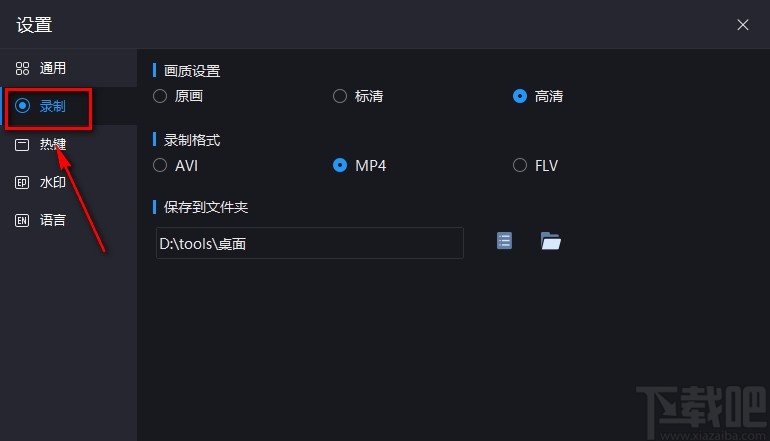Close the settings dialog
This screenshot has width=770, height=441.
coord(743,25)
